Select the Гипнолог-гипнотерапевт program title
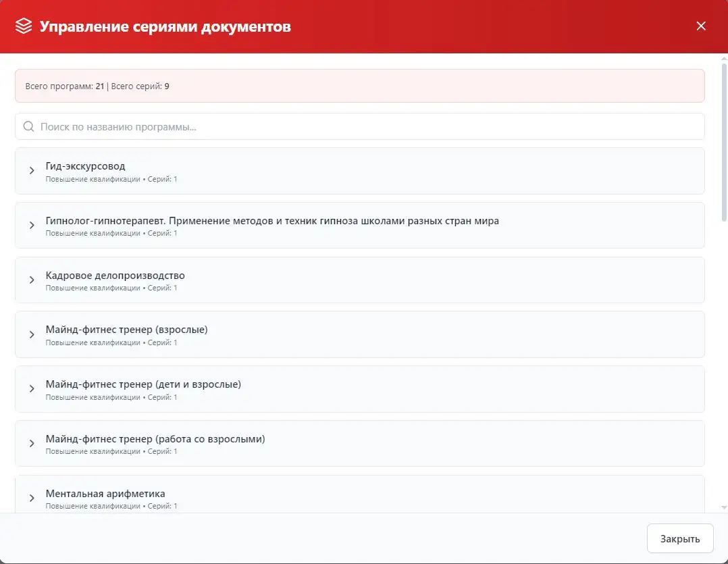This screenshot has width=728, height=564. point(272,221)
